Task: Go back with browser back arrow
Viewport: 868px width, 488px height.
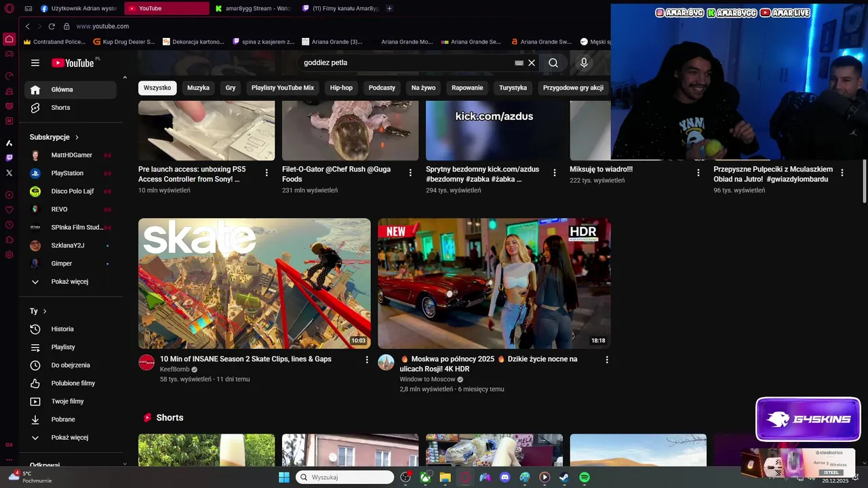Action: click(27, 26)
